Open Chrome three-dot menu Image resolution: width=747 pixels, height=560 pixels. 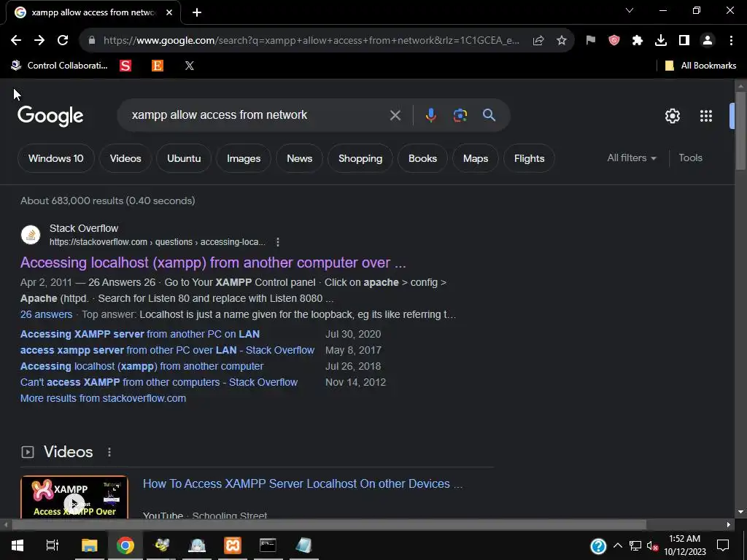(x=731, y=41)
